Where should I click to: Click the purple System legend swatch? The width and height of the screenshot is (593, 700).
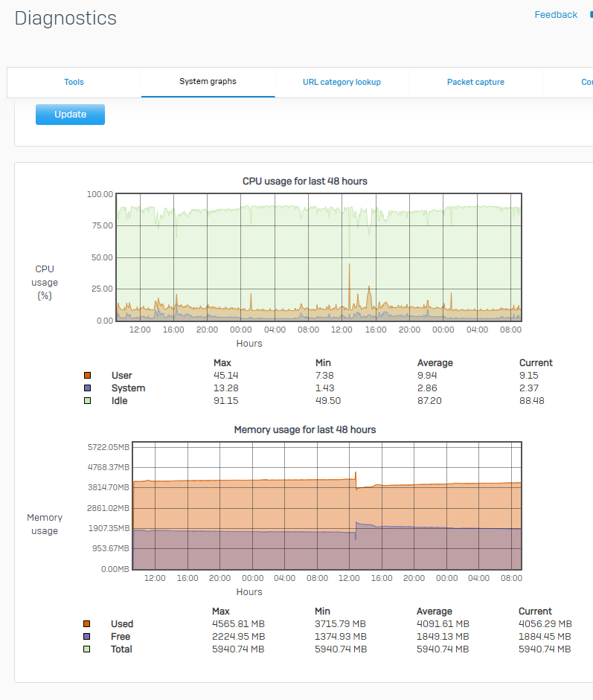point(88,388)
